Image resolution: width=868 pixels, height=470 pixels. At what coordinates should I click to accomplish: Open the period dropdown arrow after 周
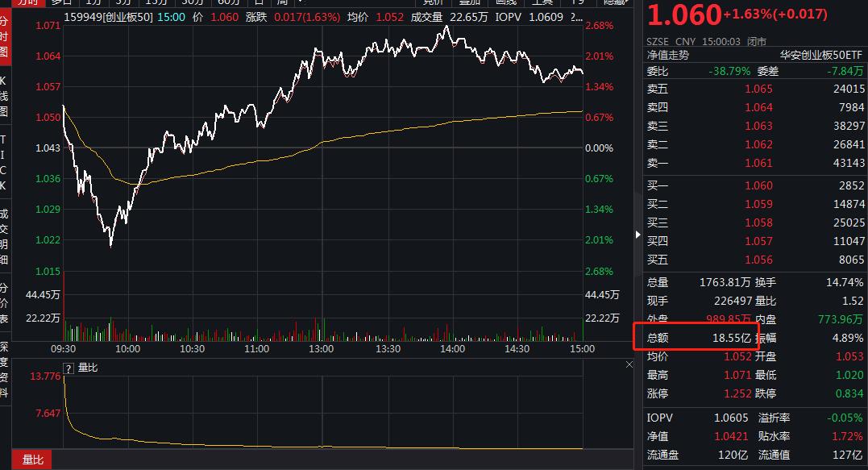[x=299, y=2]
